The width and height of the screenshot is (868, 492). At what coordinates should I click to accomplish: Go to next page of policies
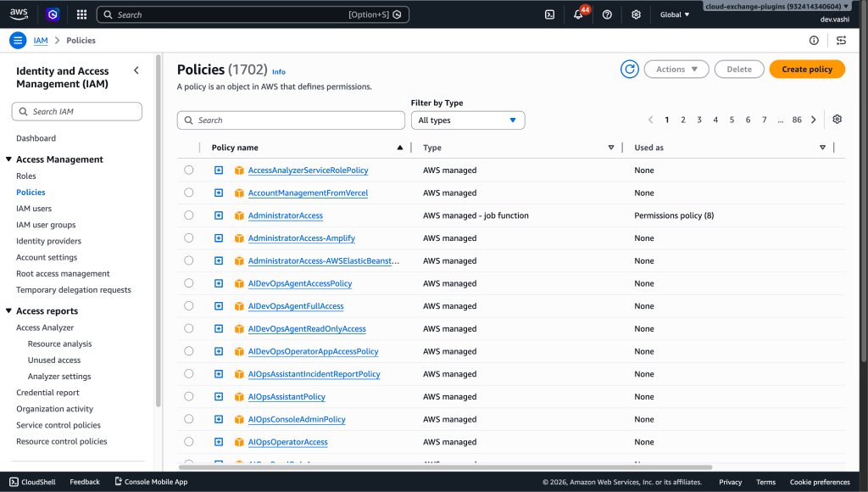pos(813,120)
